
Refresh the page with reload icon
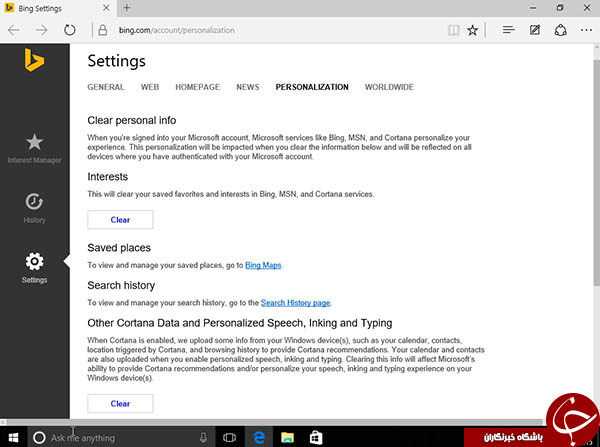tap(70, 30)
